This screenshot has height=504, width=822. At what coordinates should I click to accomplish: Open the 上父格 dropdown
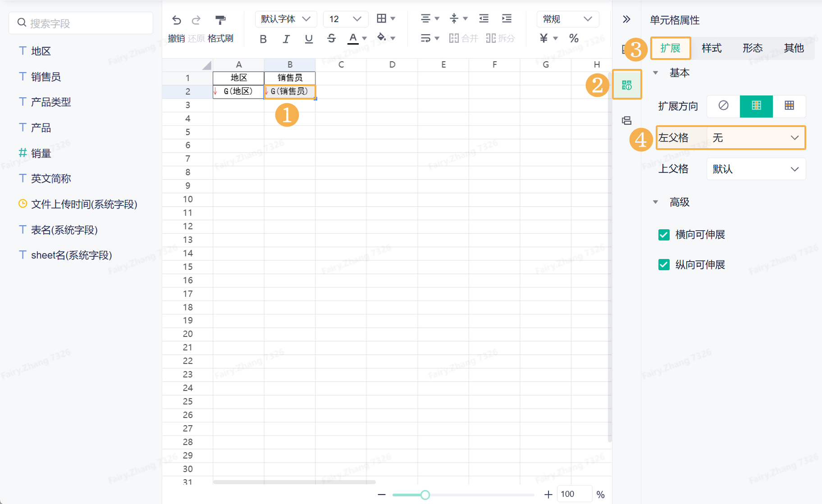(x=756, y=169)
